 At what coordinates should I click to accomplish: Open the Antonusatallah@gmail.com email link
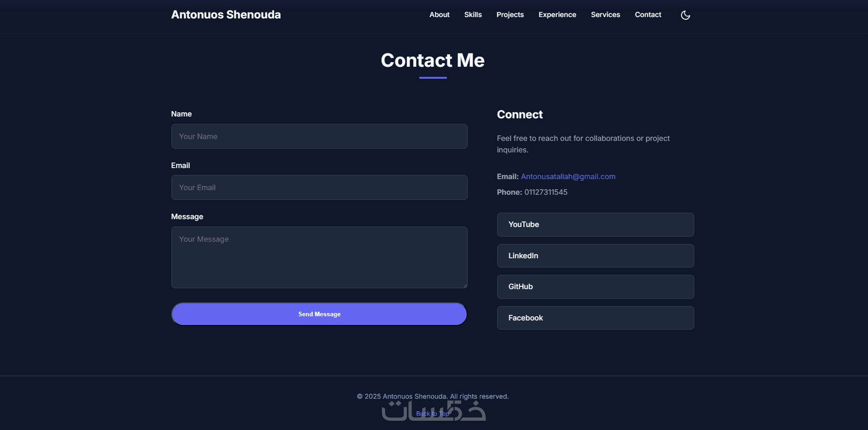pyautogui.click(x=568, y=176)
